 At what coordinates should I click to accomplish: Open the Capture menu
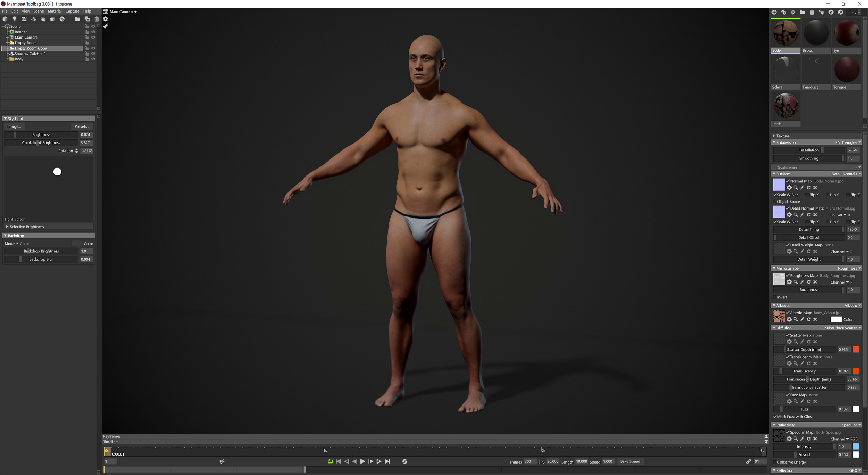click(x=72, y=11)
